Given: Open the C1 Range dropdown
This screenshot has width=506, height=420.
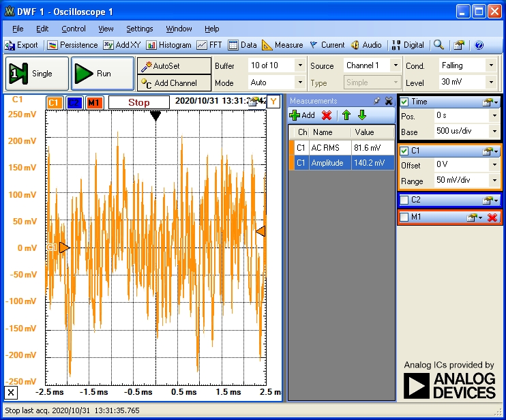Looking at the screenshot, I should 494,180.
